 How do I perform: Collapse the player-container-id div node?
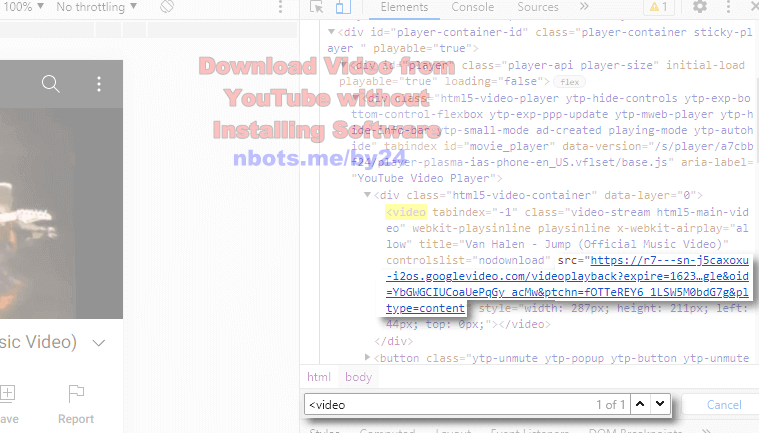(x=331, y=32)
